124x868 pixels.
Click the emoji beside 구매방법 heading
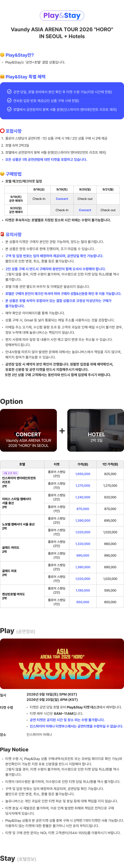[2, 174]
